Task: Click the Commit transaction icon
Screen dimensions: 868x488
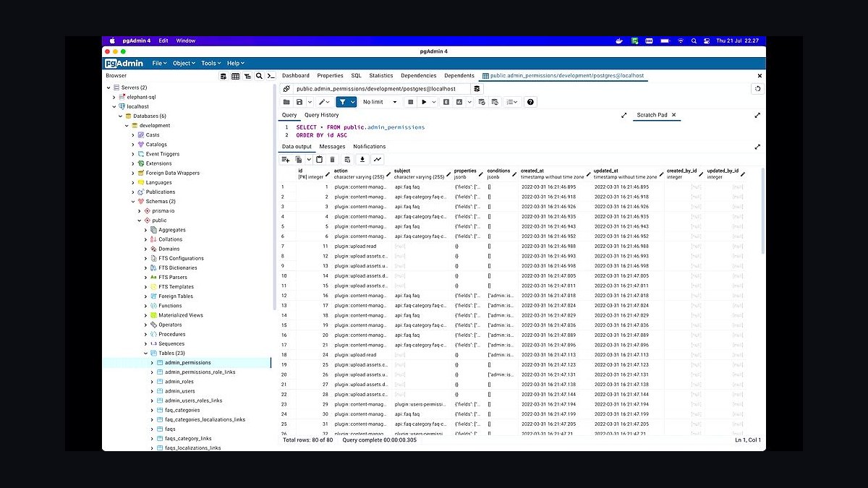Action: 481,102
